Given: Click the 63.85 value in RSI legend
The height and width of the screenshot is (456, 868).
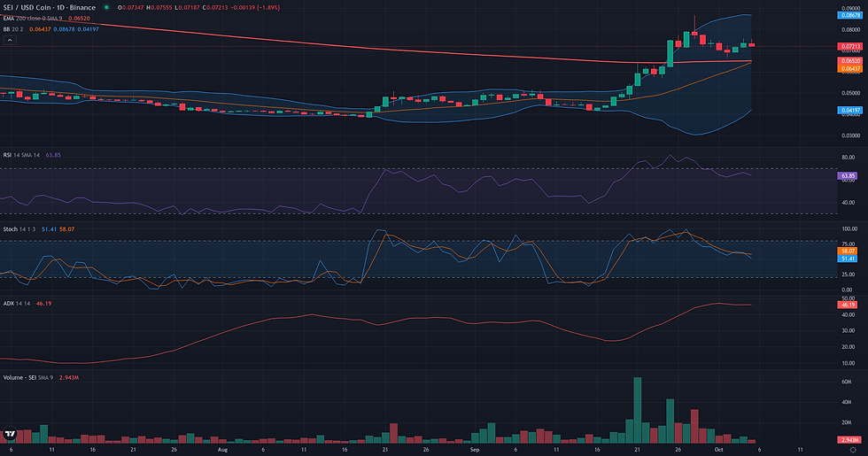Looking at the screenshot, I should (53, 155).
